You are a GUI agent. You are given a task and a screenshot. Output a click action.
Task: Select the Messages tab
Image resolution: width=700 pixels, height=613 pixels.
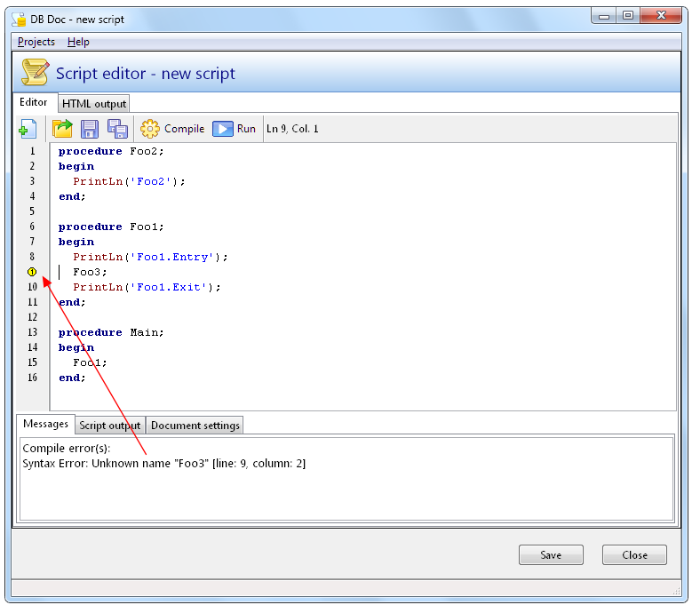pyautogui.click(x=45, y=424)
